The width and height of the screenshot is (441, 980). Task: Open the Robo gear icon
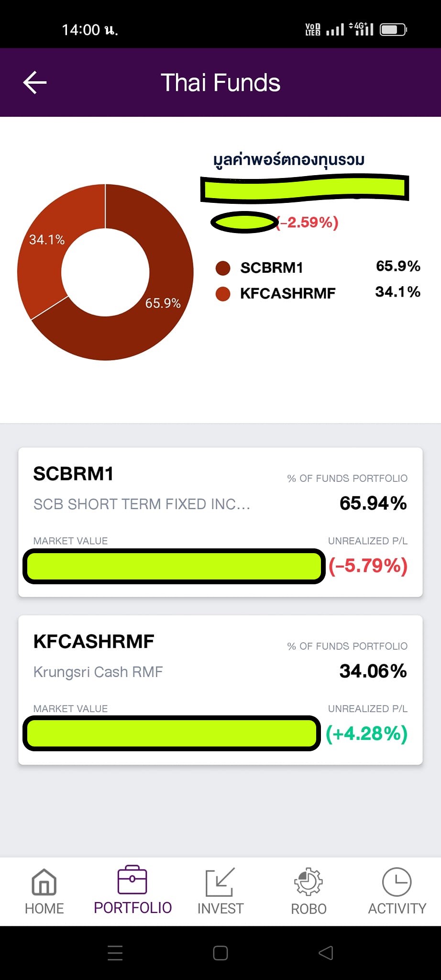point(309,881)
